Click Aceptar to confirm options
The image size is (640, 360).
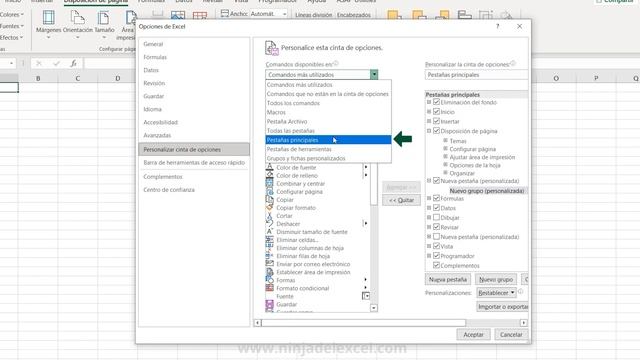click(x=473, y=335)
